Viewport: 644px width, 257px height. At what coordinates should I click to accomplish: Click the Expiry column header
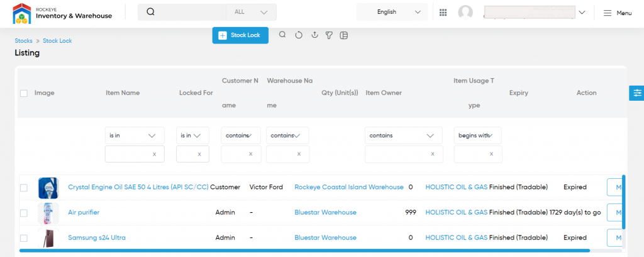[518, 93]
